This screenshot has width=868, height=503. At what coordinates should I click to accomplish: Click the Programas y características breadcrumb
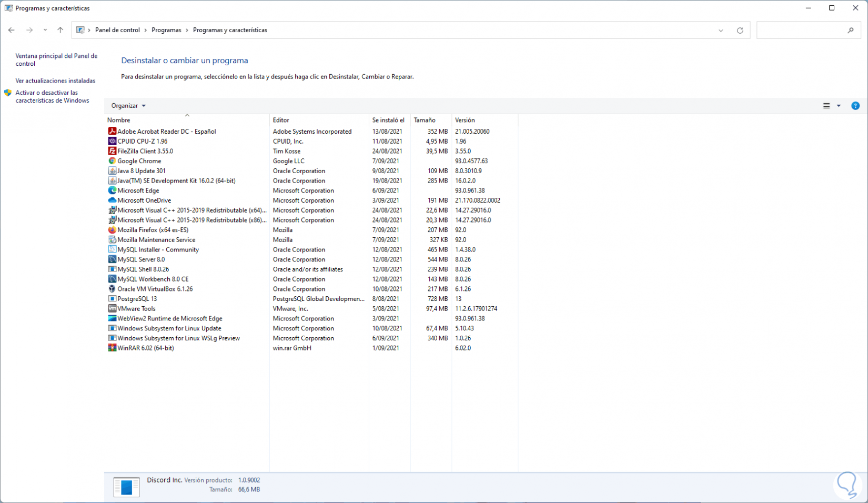[x=230, y=30]
